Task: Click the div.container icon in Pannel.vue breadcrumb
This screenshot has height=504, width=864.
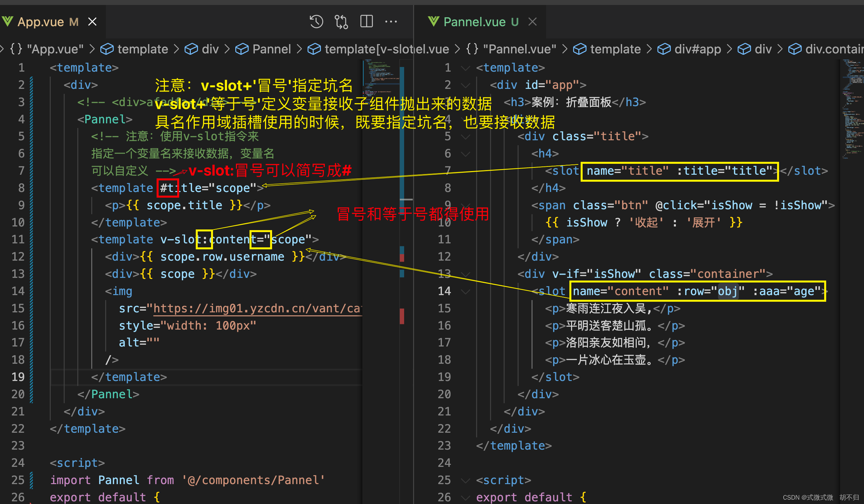Action: pos(795,49)
